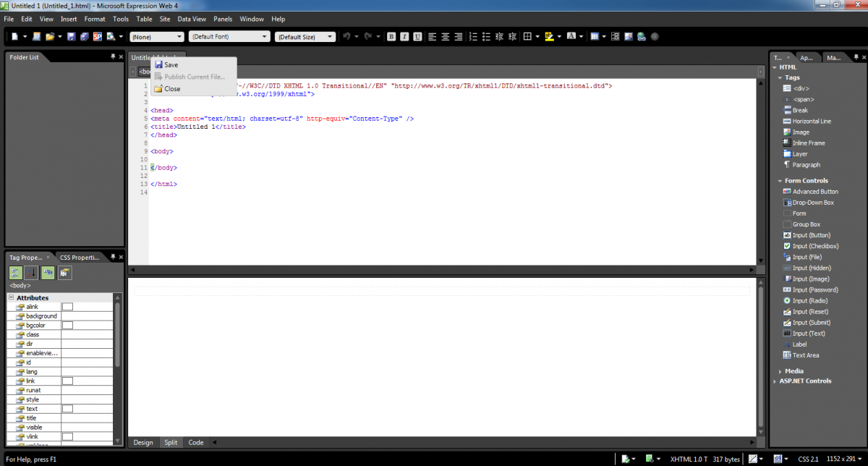Screen dimensions: 868x466
Task: Click the Save disk icon in toolbar
Action: 72,36
